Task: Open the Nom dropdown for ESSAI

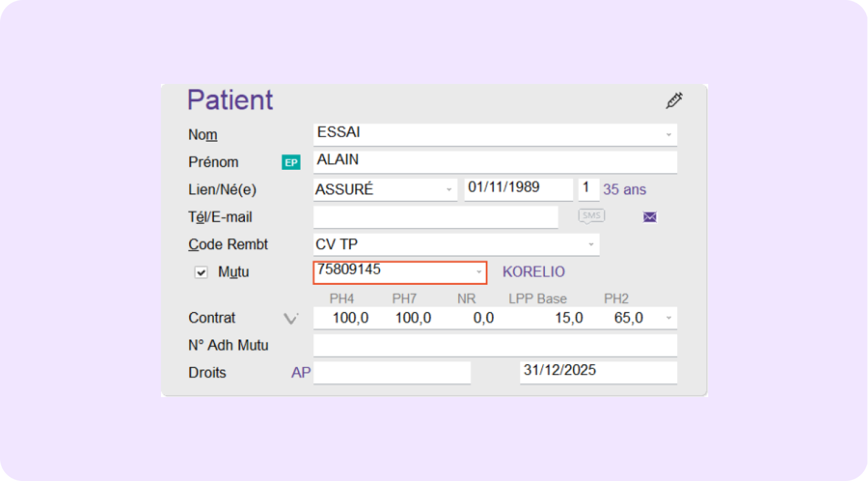Action: 669,134
